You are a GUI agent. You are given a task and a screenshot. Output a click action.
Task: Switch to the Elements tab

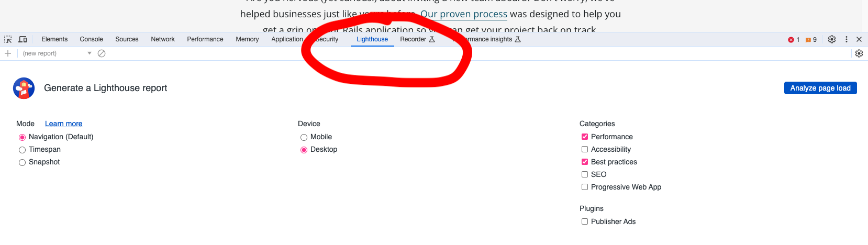pyautogui.click(x=54, y=39)
